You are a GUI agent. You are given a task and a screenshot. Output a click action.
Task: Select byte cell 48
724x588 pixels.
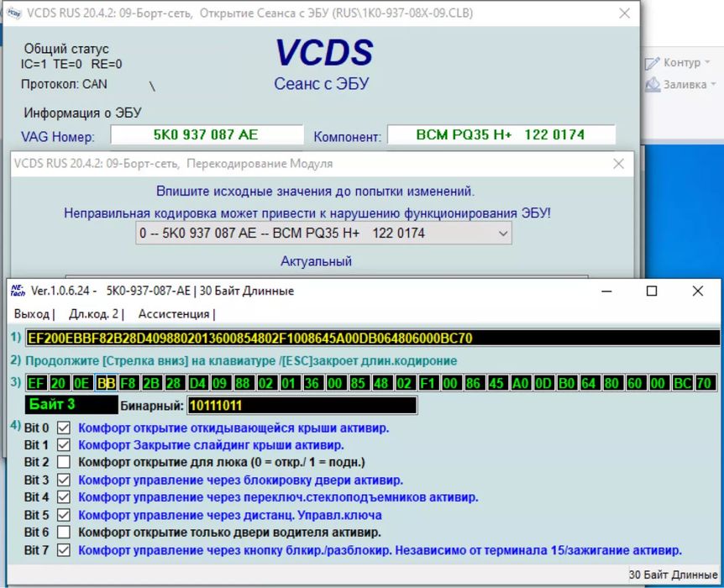pyautogui.click(x=383, y=383)
